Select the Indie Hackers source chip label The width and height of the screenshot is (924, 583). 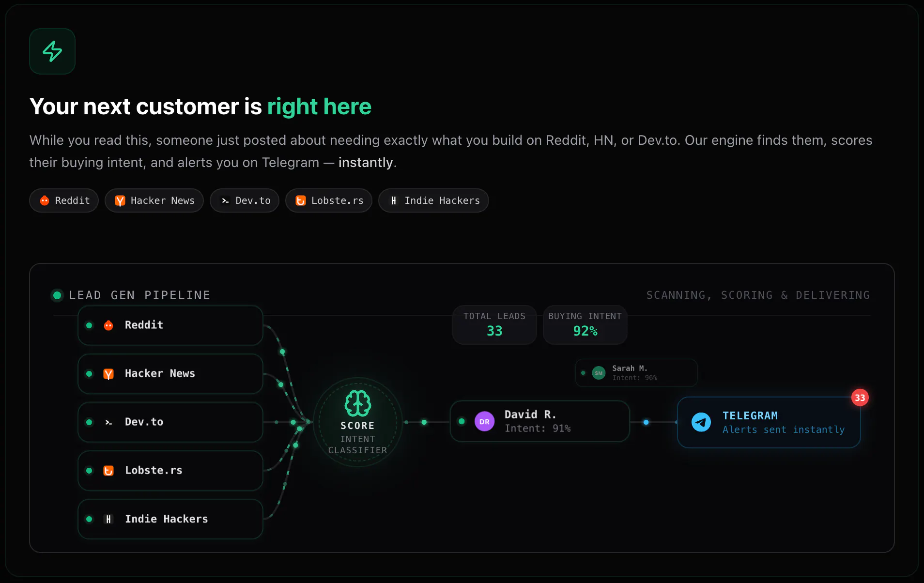pos(442,200)
